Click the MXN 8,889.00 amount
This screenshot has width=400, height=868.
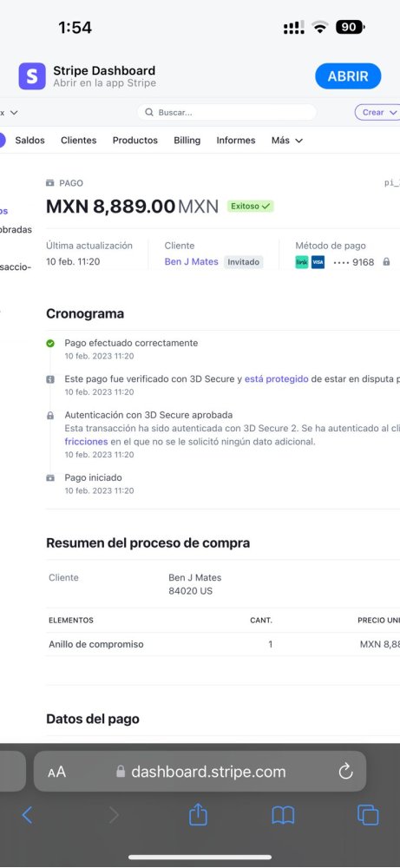[111, 207]
